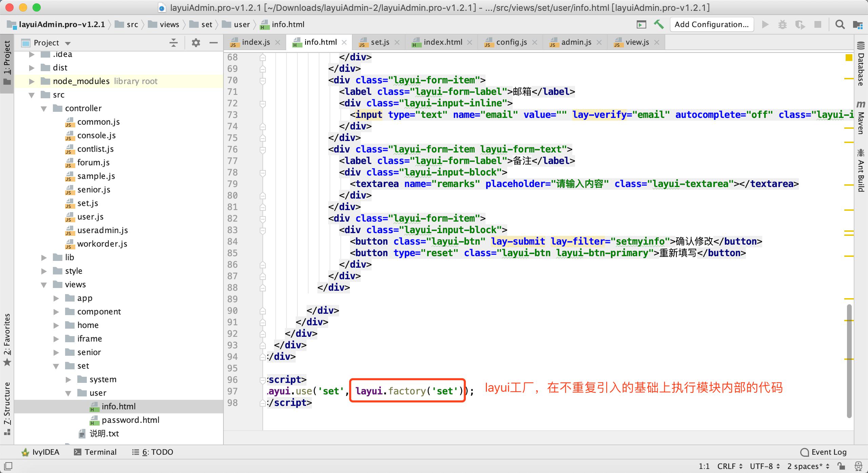This screenshot has width=868, height=473.
Task: Expand the lib folder
Action: (x=44, y=258)
